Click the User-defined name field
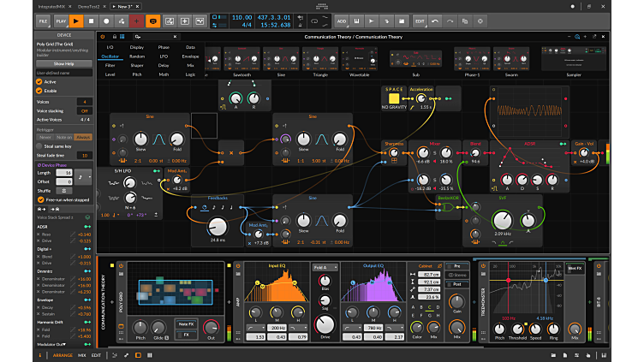Image resolution: width=644 pixels, height=362 pixels. coord(64,73)
